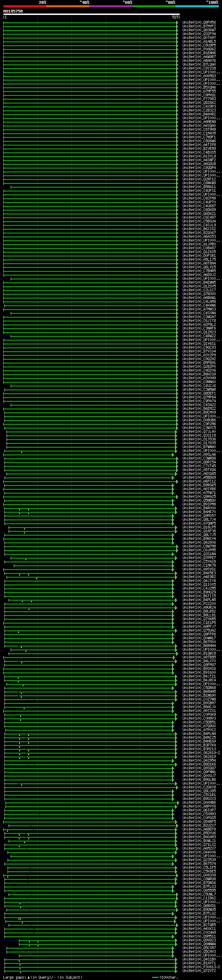Image resolution: width=222 pixels, height=980 pixels.
Task: Click hit label UniRef100_P0AD62
Action: tap(199, 49)
